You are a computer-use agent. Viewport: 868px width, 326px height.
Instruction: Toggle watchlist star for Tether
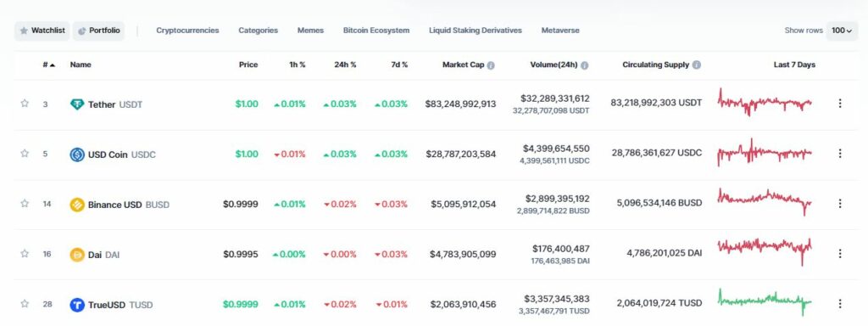click(25, 103)
